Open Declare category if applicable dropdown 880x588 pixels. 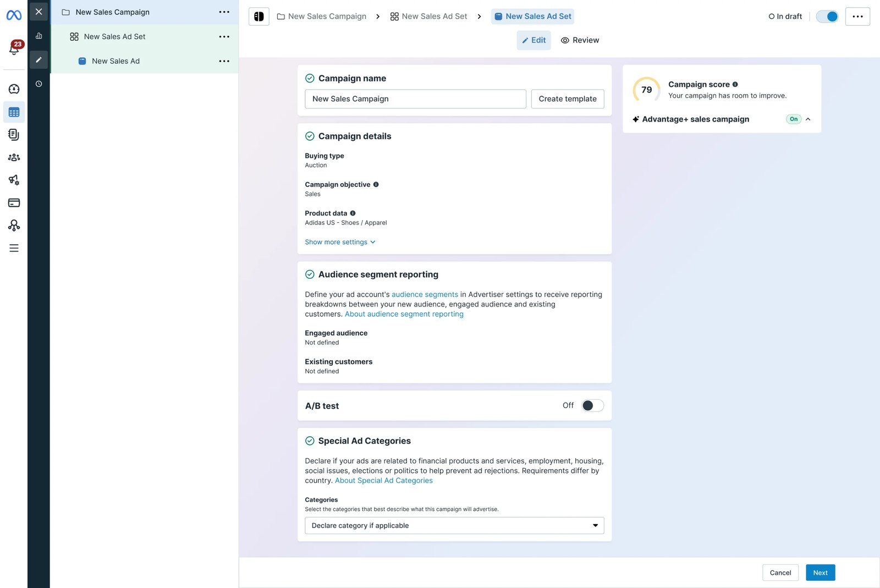pyautogui.click(x=454, y=526)
